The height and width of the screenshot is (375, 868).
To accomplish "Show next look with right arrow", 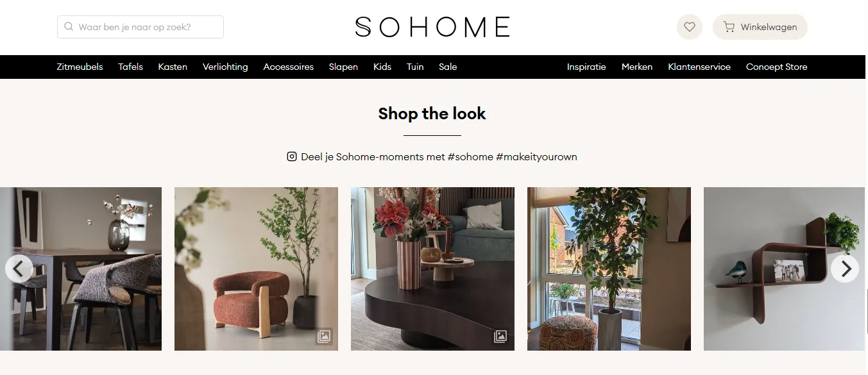I will [x=845, y=269].
